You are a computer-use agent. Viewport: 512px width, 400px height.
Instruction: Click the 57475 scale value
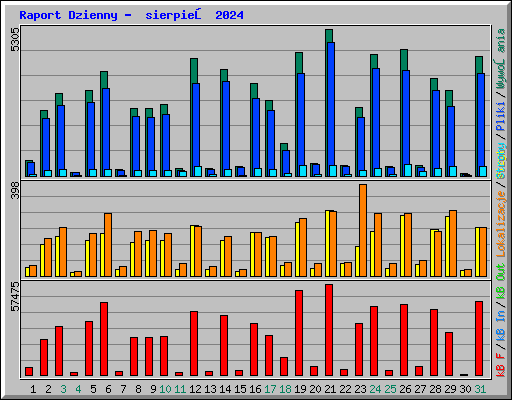[15, 297]
